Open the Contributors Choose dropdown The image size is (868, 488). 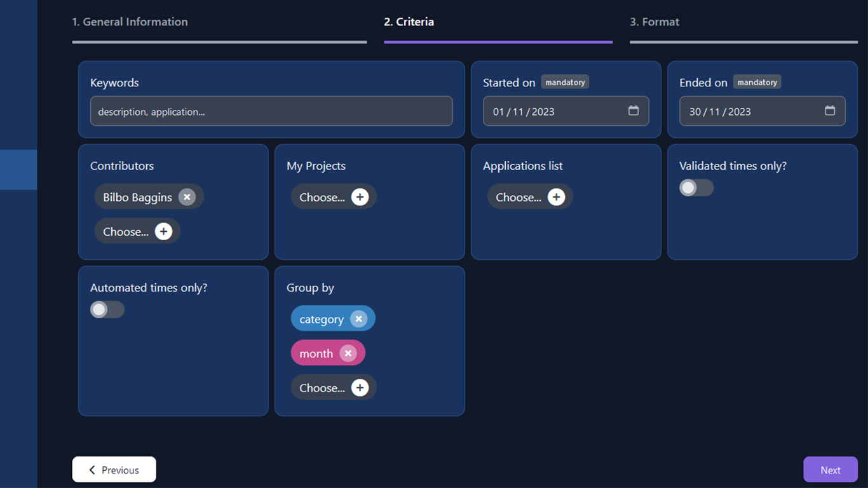coord(126,232)
